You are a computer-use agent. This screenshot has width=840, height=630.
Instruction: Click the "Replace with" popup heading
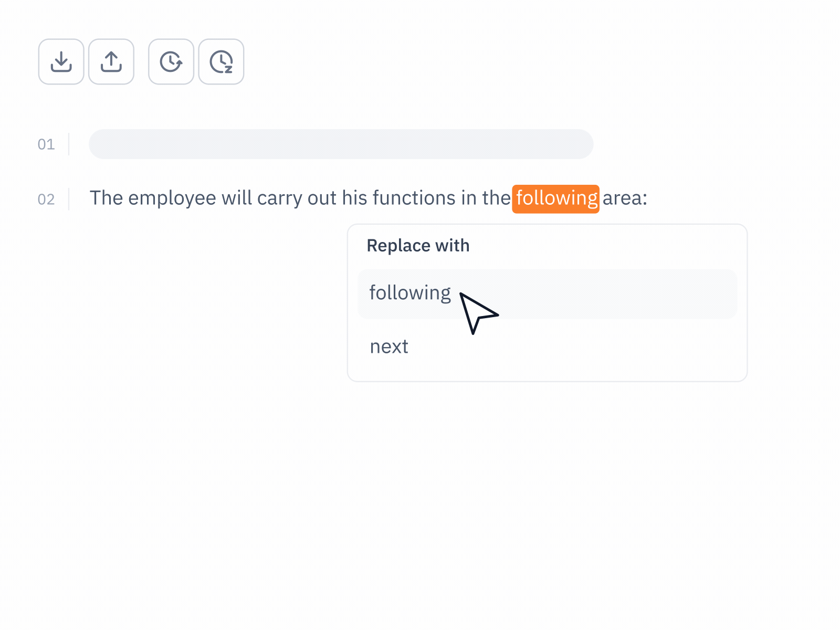[418, 246]
